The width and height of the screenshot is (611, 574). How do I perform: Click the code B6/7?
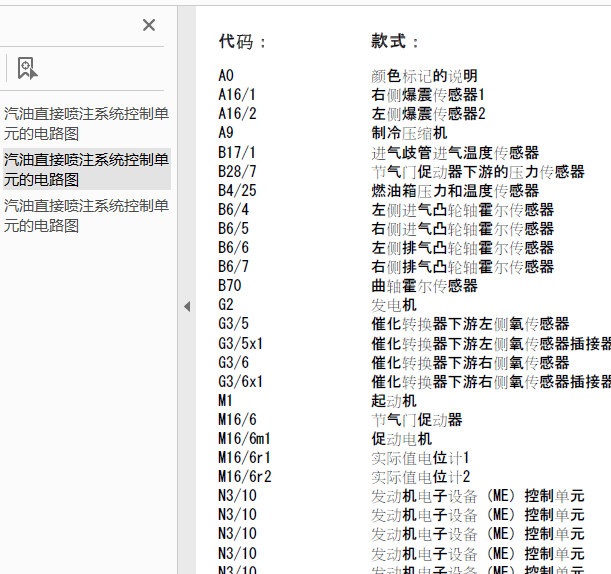click(233, 267)
